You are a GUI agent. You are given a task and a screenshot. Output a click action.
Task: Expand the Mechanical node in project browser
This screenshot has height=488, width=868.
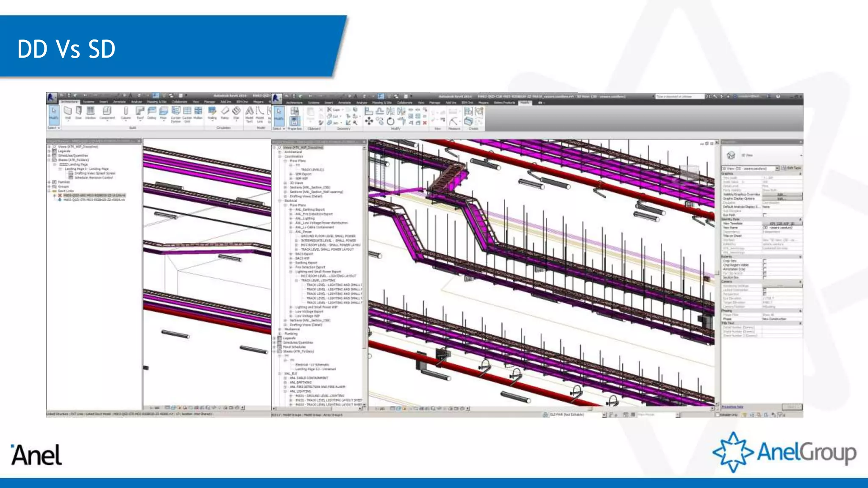coord(280,329)
